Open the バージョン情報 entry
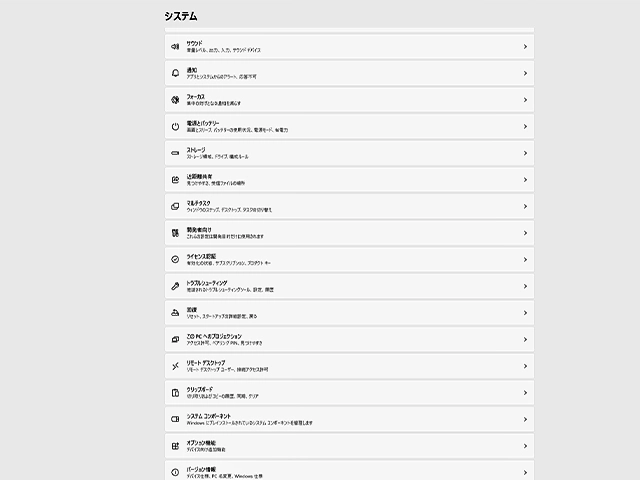This screenshot has height=480, width=640. point(349,471)
